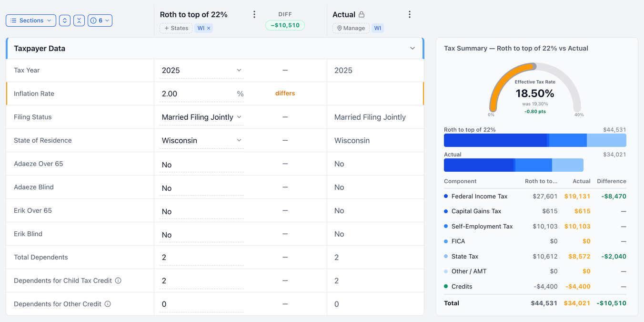This screenshot has height=322, width=644.
Task: Click info icon beside Dependents for Other Credit
Action: [108, 304]
